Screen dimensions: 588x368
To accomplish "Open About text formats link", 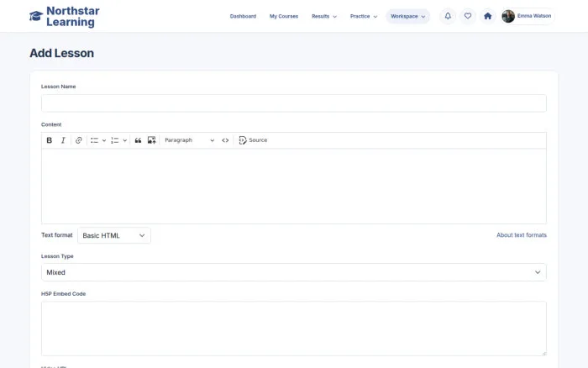I will pos(522,235).
